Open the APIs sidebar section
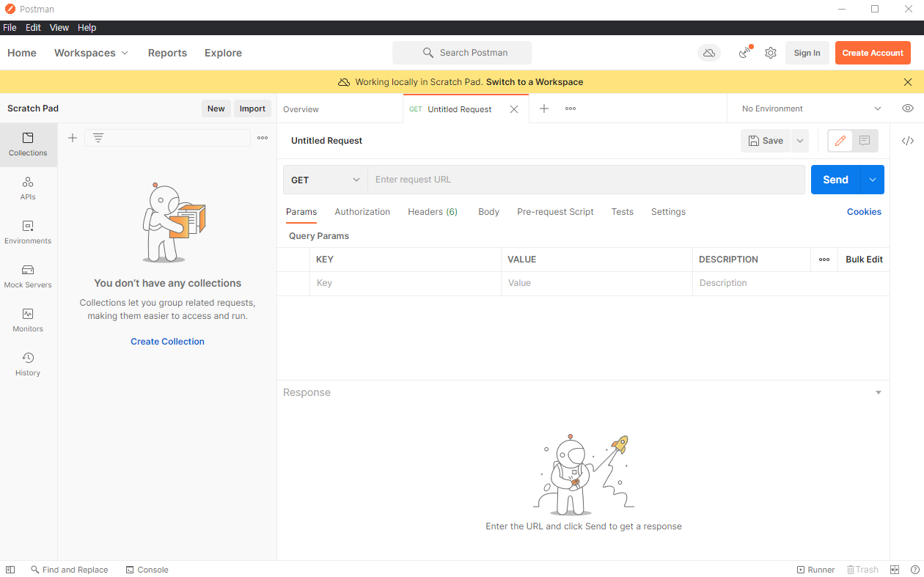The height and width of the screenshot is (577, 924). tap(28, 188)
